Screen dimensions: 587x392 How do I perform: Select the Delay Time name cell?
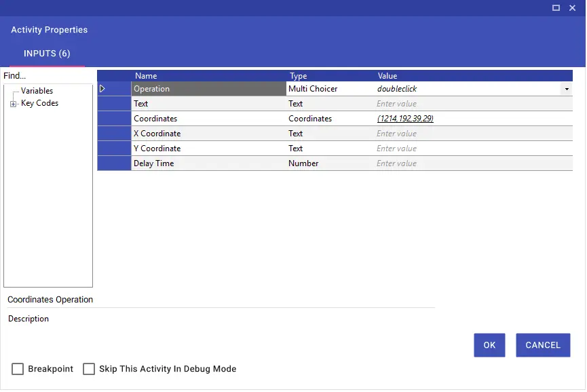pyautogui.click(x=208, y=163)
